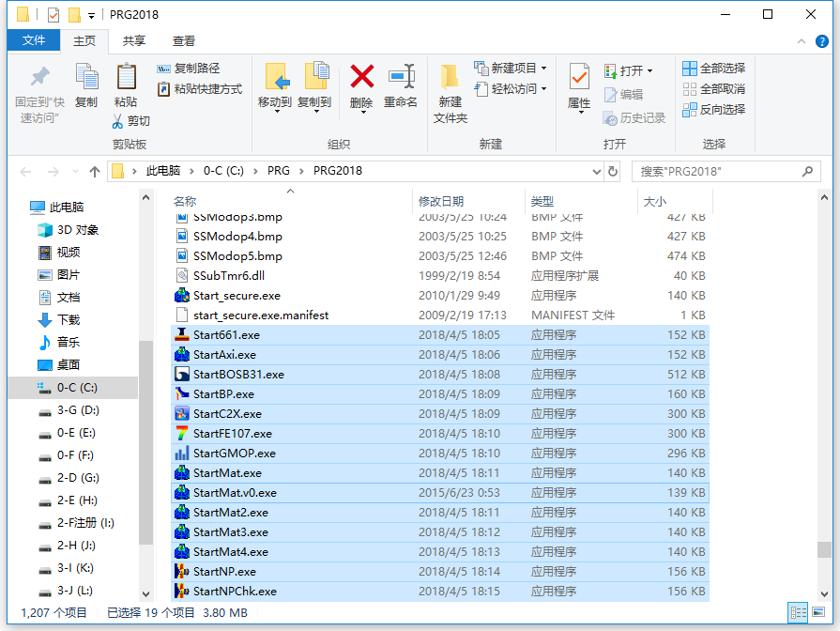Sort by the Size (大小) column header
Image resolution: width=840 pixels, height=631 pixels.
pyautogui.click(x=655, y=202)
